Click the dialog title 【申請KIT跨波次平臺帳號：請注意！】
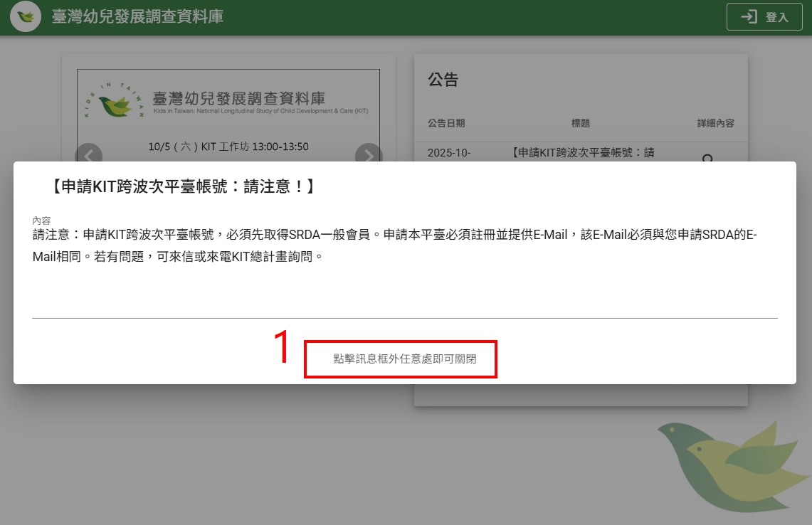 tap(183, 187)
